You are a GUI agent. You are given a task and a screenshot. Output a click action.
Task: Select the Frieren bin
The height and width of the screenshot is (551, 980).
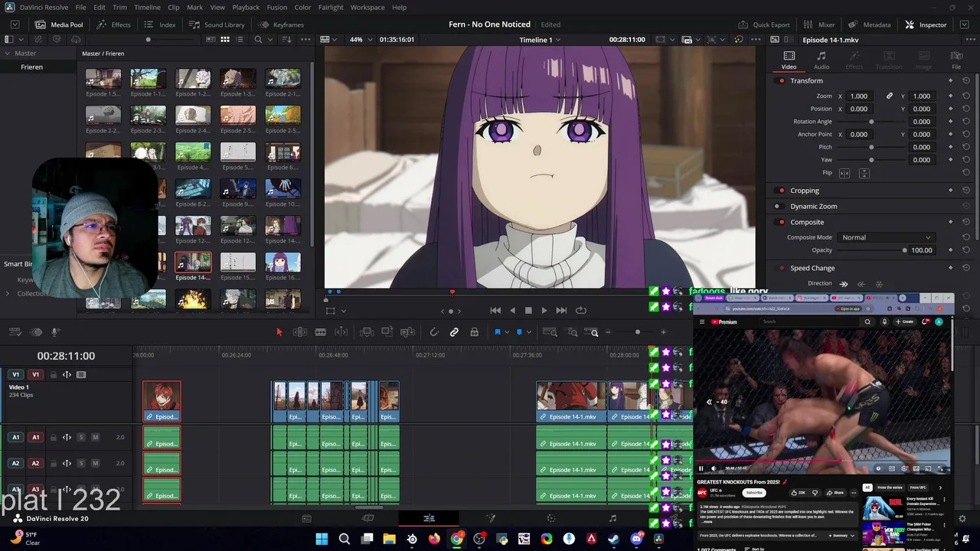[x=32, y=67]
